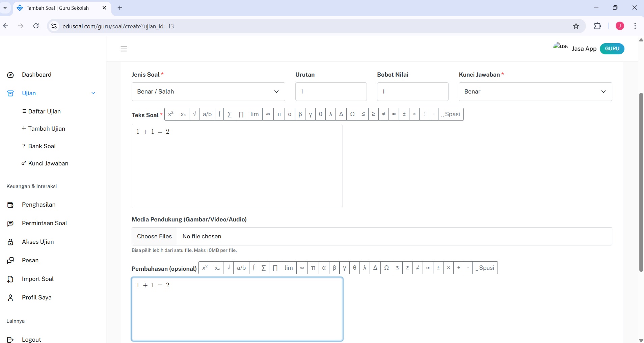Click the Choose Files button

154,236
